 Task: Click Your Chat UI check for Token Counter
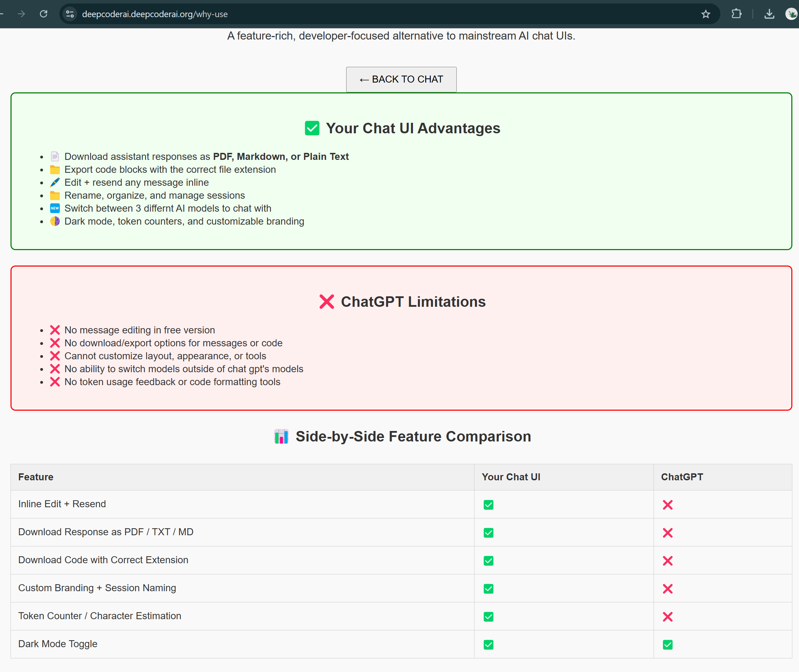(488, 617)
